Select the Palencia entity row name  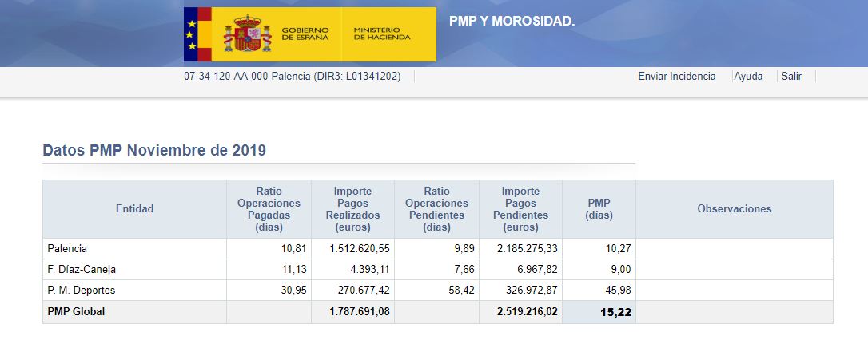(67, 249)
